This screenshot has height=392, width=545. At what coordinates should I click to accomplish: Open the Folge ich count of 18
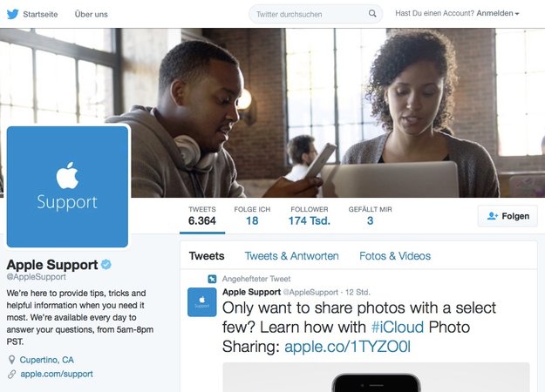tap(252, 216)
